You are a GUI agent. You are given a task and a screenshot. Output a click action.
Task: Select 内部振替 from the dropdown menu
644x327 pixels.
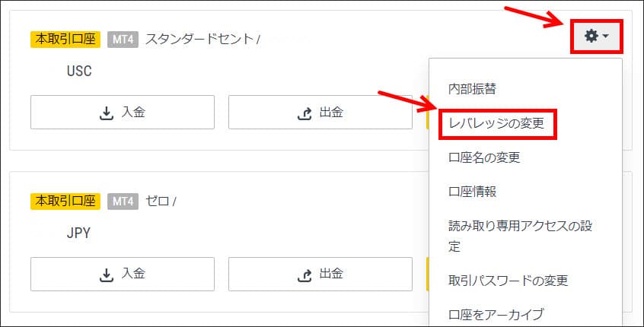472,88
